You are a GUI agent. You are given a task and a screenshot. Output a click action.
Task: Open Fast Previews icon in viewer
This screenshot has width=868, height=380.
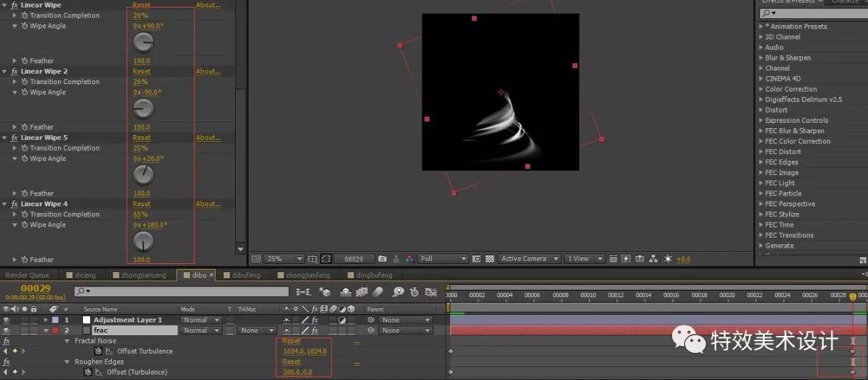point(627,259)
